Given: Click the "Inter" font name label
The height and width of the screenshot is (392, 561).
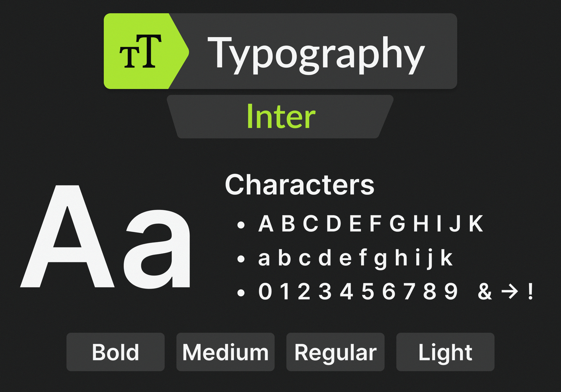Looking at the screenshot, I should coord(281,117).
